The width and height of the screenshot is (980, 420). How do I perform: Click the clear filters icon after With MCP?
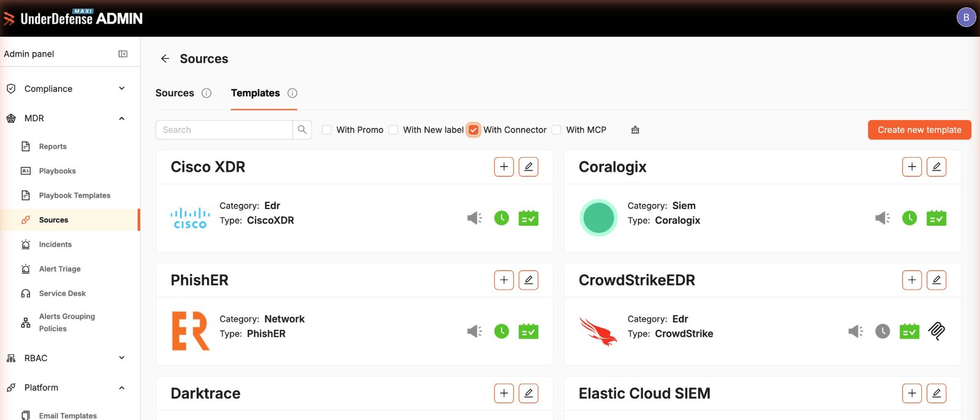635,130
